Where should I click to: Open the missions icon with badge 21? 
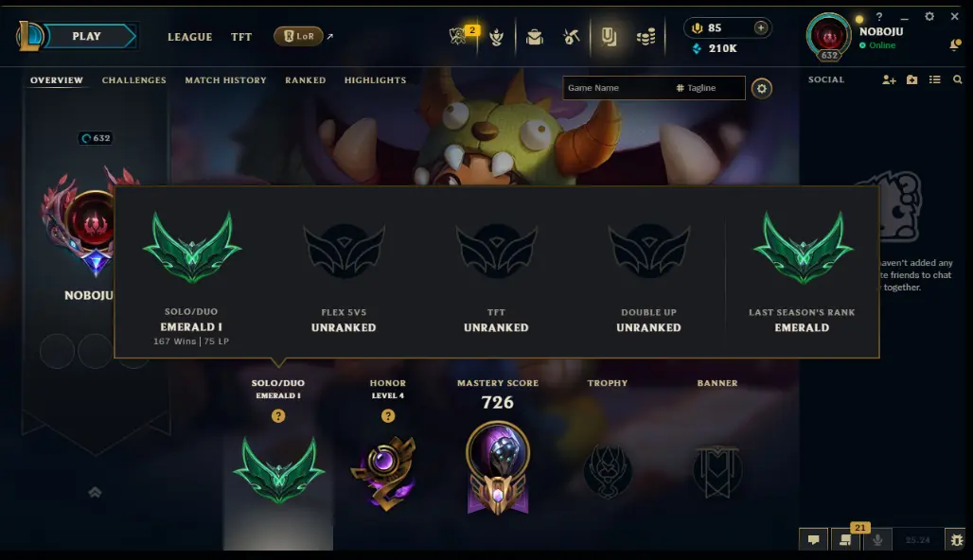tap(845, 539)
